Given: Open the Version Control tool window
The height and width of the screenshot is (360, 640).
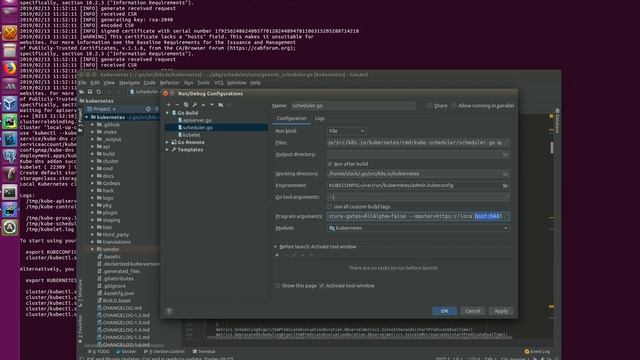Looking at the screenshot, I should (x=164, y=351).
